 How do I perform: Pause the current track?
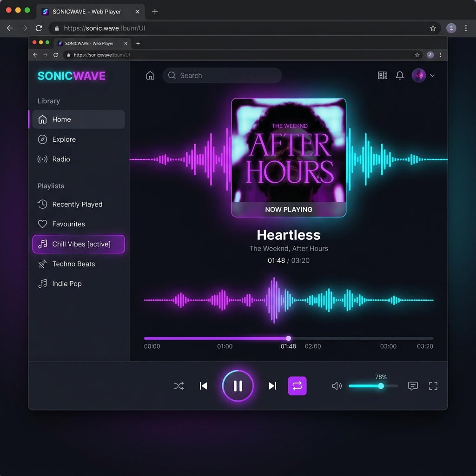click(x=238, y=386)
